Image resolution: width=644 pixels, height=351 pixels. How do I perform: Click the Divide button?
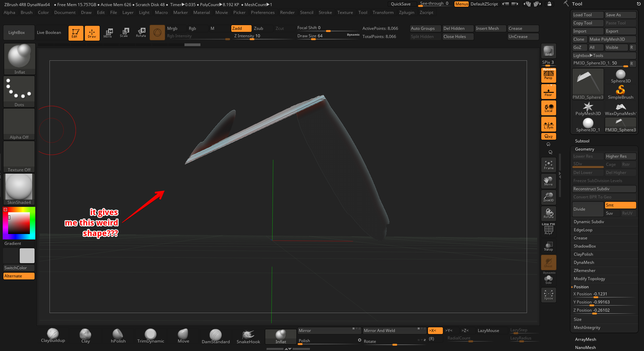tap(588, 209)
